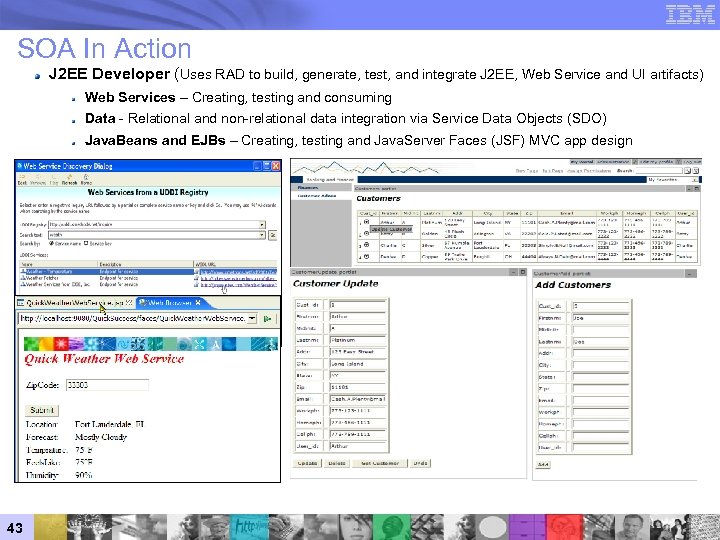Select the Service name radio option

coord(51,243)
